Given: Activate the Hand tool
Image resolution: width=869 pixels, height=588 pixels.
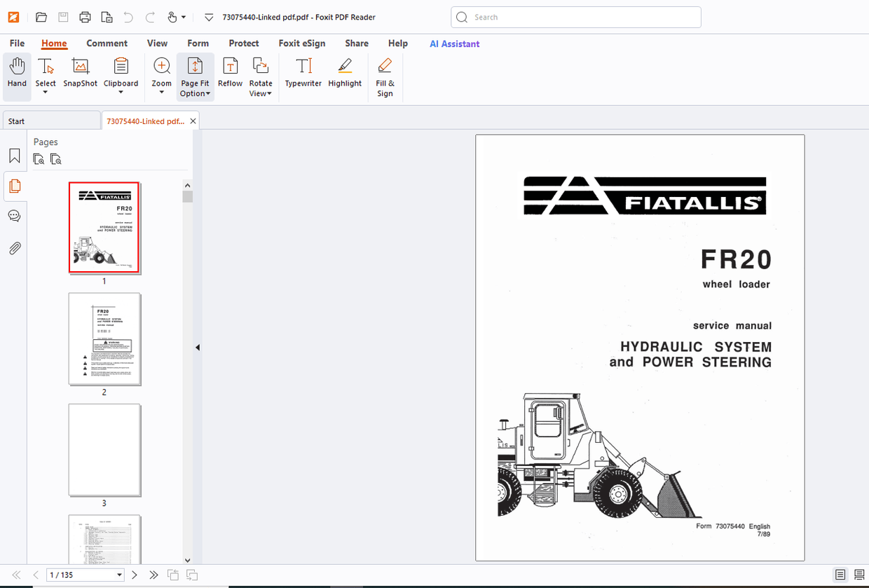Looking at the screenshot, I should (16, 74).
